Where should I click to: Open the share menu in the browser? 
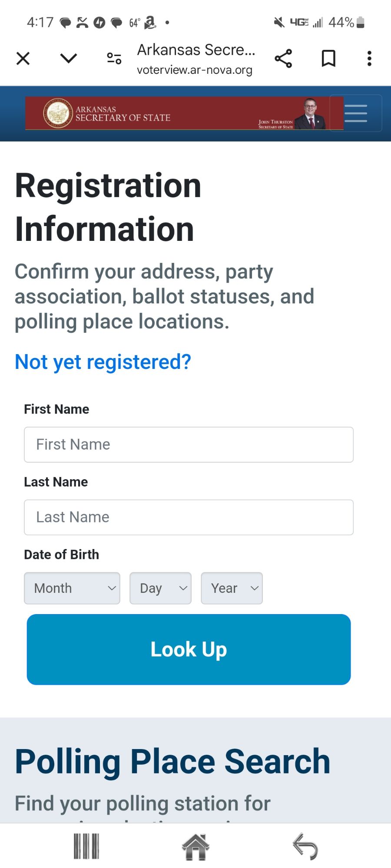point(283,58)
